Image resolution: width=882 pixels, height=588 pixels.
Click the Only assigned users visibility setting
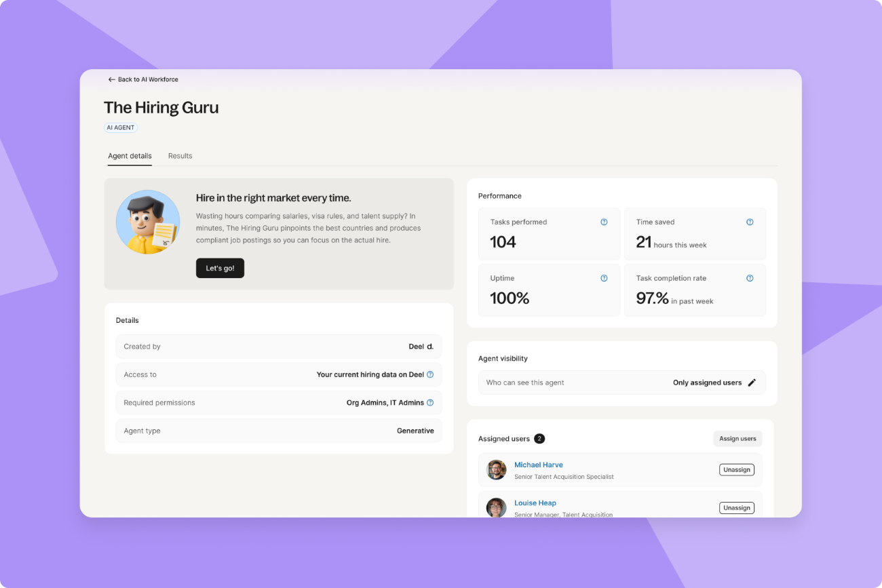708,383
